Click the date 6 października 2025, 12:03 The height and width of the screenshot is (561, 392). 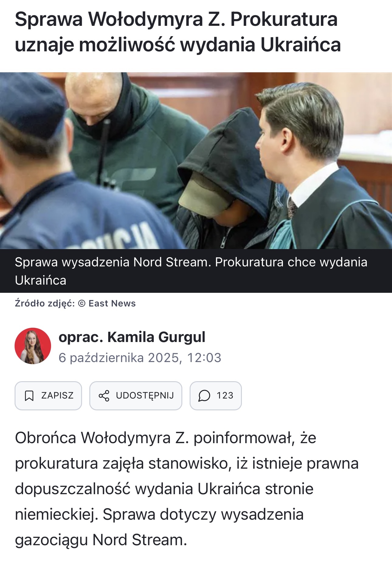click(x=140, y=358)
